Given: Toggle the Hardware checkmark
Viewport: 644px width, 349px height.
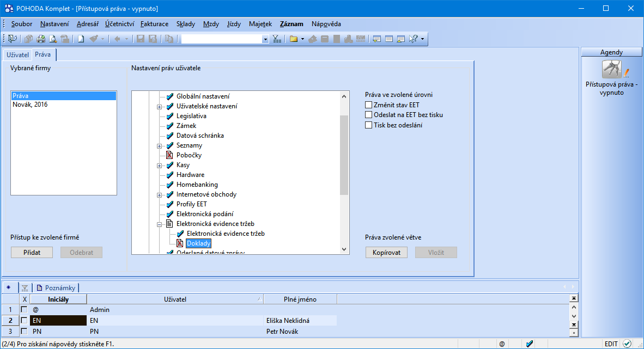Looking at the screenshot, I should 169,175.
